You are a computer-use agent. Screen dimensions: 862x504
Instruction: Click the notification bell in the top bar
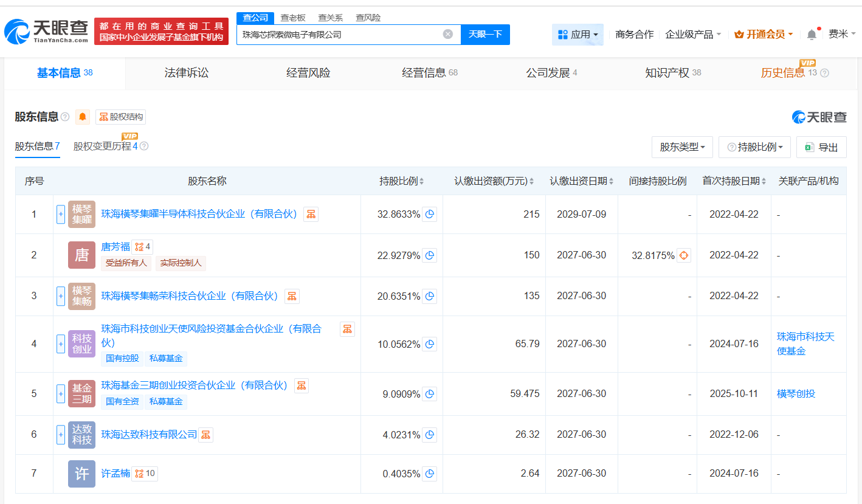[x=811, y=35]
